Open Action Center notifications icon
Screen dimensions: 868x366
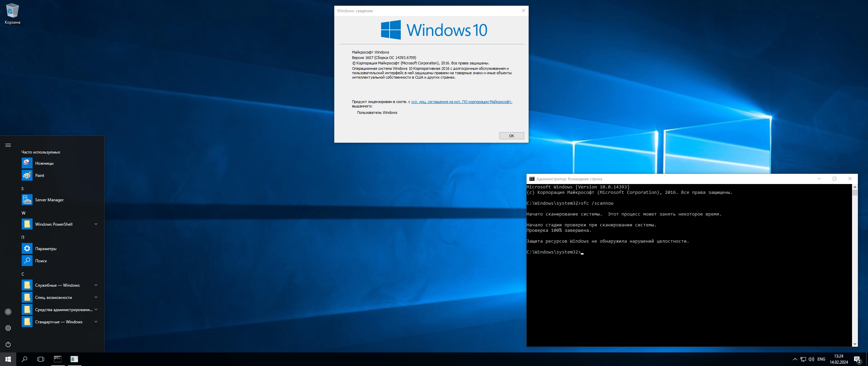(857, 359)
